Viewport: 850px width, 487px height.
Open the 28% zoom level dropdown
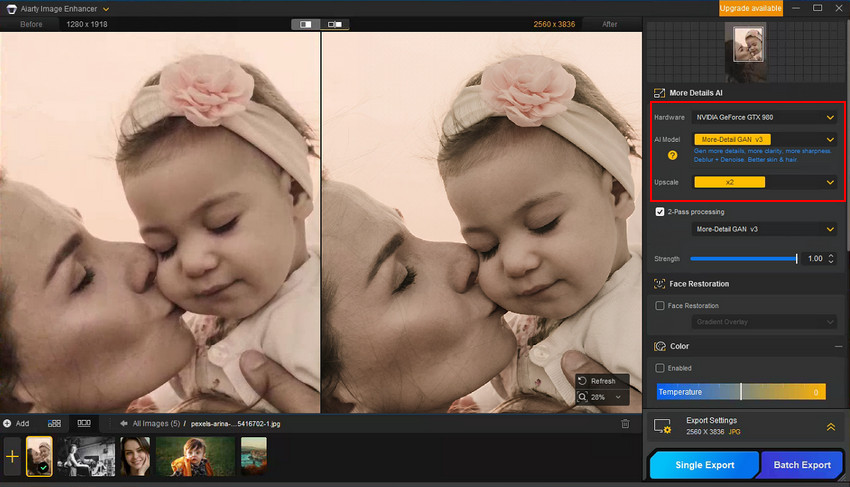(618, 397)
